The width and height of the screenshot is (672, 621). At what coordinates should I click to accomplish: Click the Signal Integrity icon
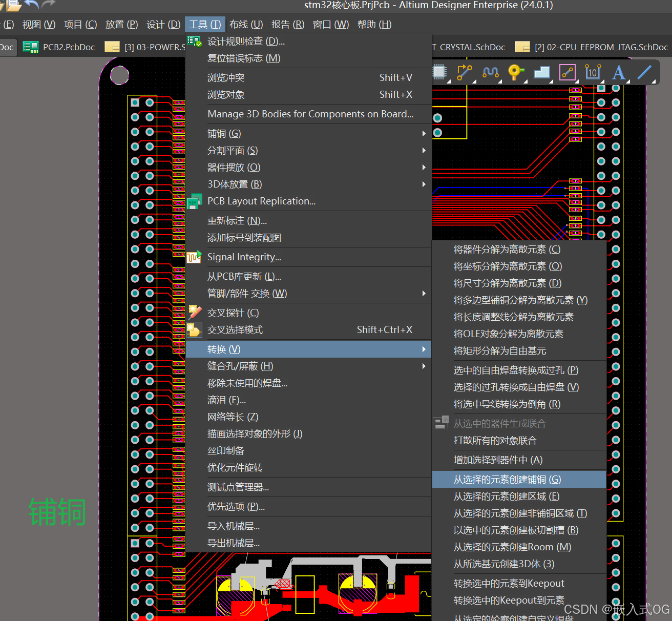pyautogui.click(x=194, y=257)
